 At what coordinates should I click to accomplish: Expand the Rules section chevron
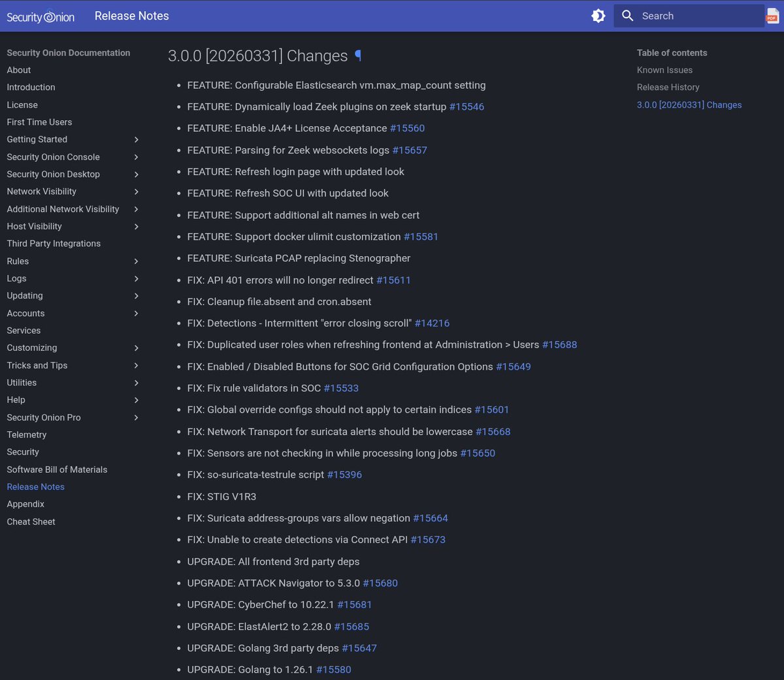point(136,261)
